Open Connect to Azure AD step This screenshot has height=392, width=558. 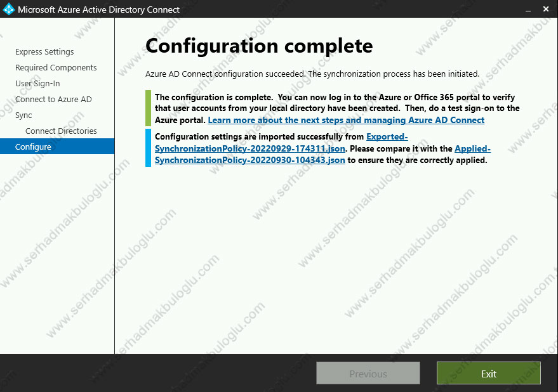point(53,99)
